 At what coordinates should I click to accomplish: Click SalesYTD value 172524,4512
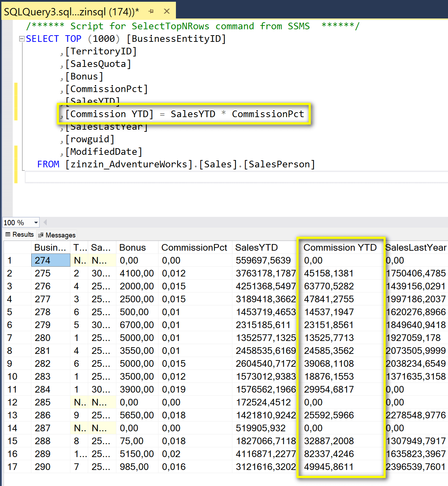[263, 402]
